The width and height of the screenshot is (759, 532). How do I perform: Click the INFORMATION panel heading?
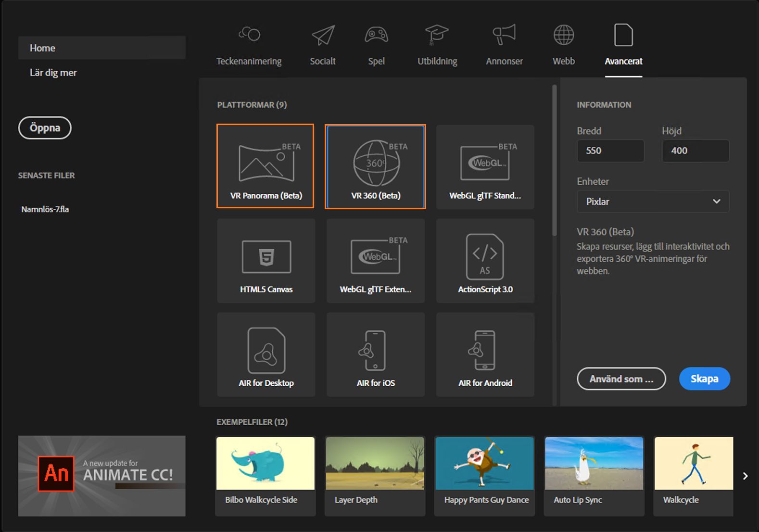coord(604,105)
